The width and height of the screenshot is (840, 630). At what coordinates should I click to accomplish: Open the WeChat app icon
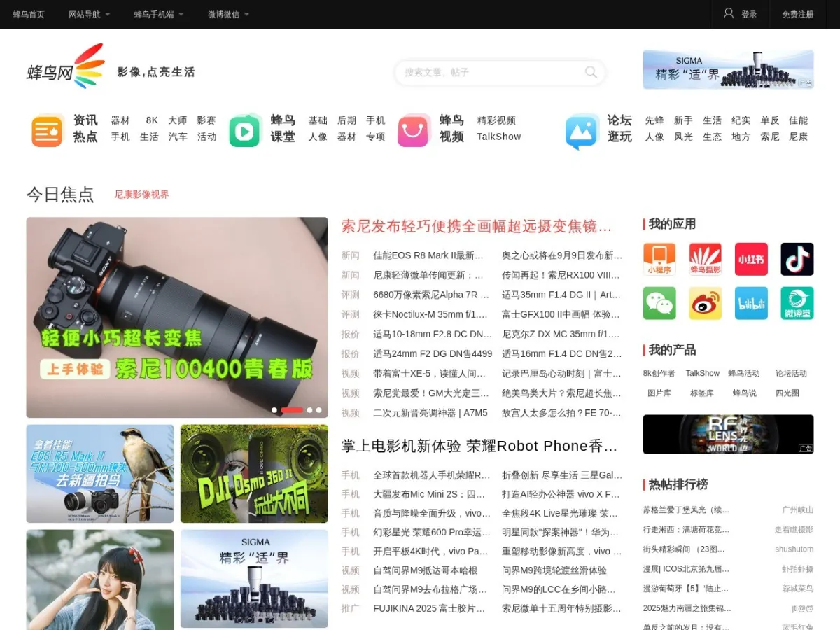click(x=659, y=303)
